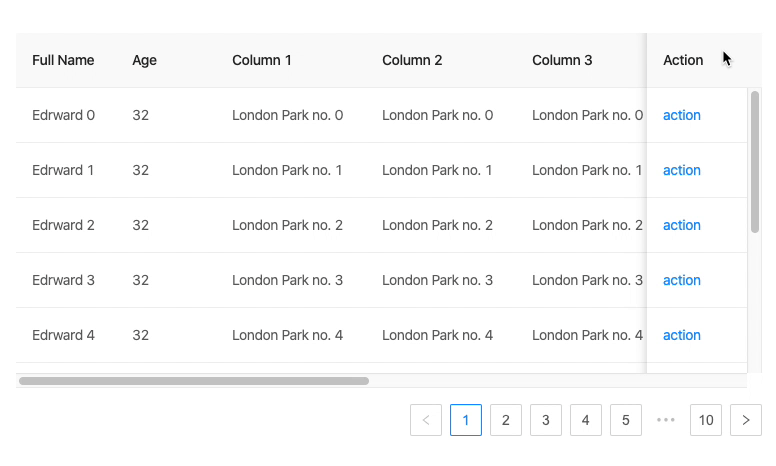This screenshot has height=466, width=776.
Task: Click the Edrward 3 name cell
Action: [x=63, y=280]
